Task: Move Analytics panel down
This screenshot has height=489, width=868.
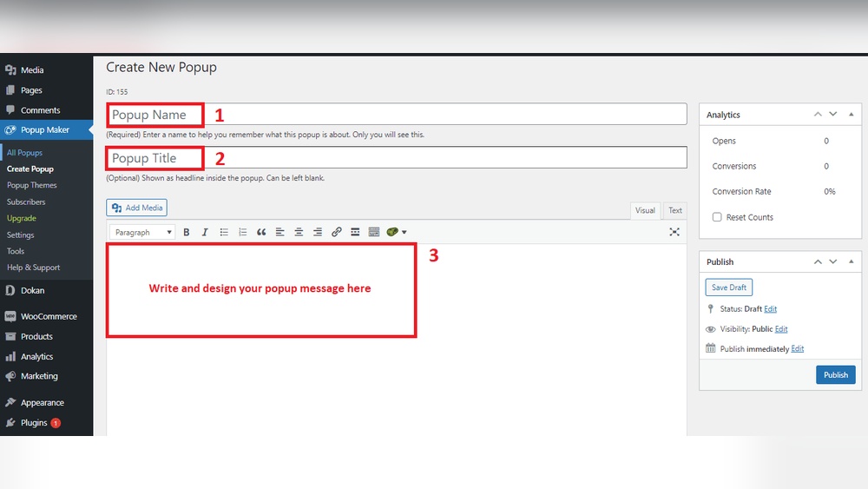Action: (833, 114)
